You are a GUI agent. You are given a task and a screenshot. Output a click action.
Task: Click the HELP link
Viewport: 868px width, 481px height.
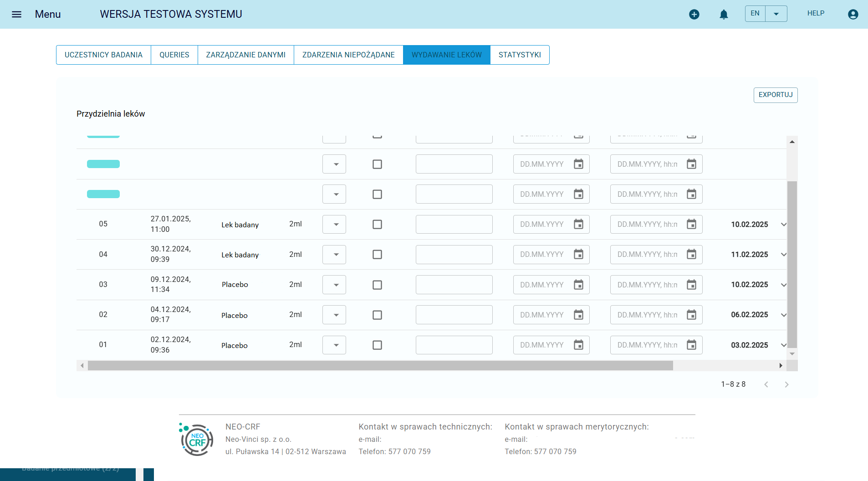click(816, 13)
